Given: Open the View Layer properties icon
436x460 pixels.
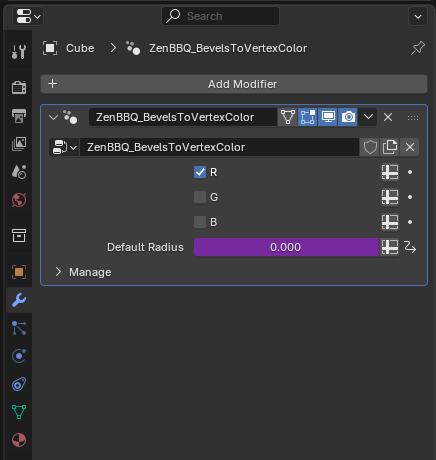Looking at the screenshot, I should [19, 144].
